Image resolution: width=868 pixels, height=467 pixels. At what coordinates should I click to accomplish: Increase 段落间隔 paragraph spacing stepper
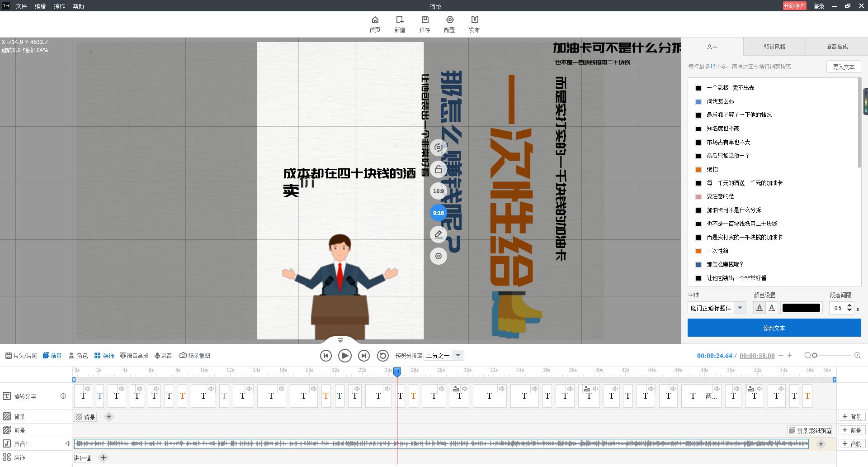coord(849,305)
